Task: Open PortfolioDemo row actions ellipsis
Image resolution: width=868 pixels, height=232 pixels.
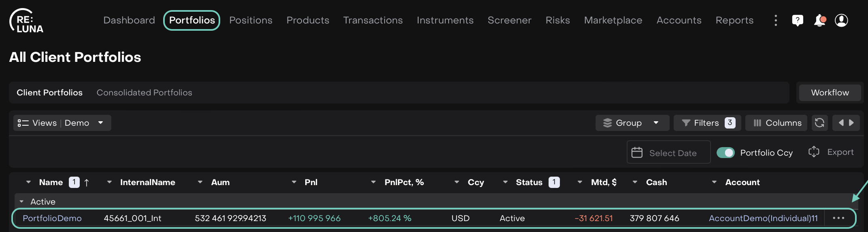Action: tap(838, 218)
